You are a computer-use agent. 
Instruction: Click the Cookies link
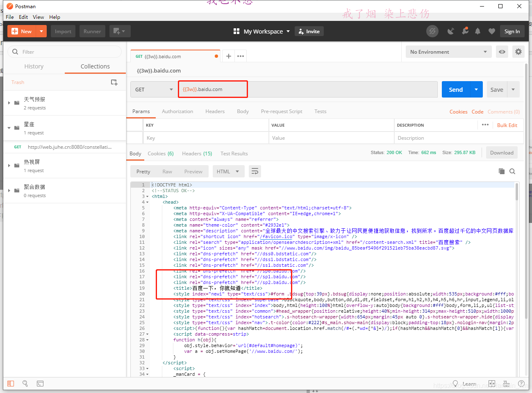point(458,112)
